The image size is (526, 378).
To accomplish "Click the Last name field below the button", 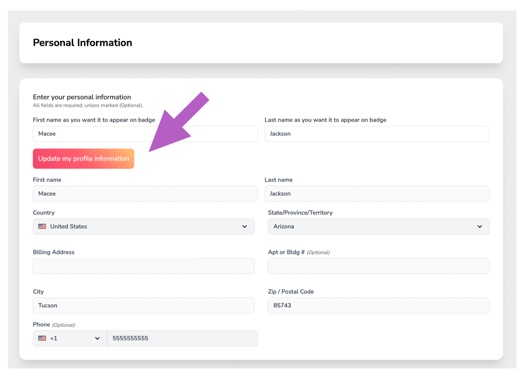I will (377, 194).
